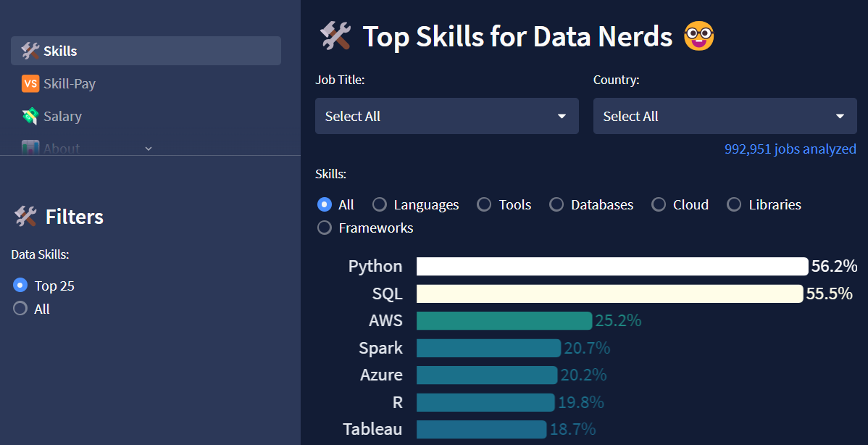Click the SQL bar in the chart
This screenshot has width=868, height=445.
tap(609, 294)
